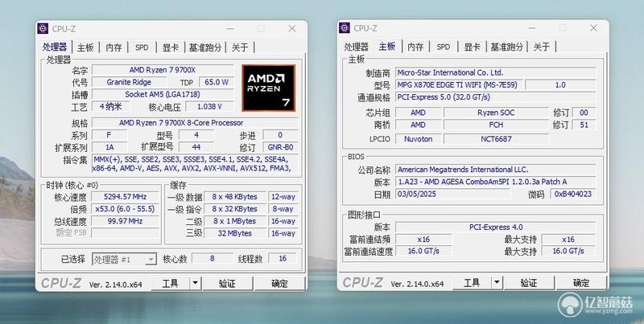The height and width of the screenshot is (324, 644).
Task: Open the 内存 tab in the left window
Action: pyautogui.click(x=114, y=47)
